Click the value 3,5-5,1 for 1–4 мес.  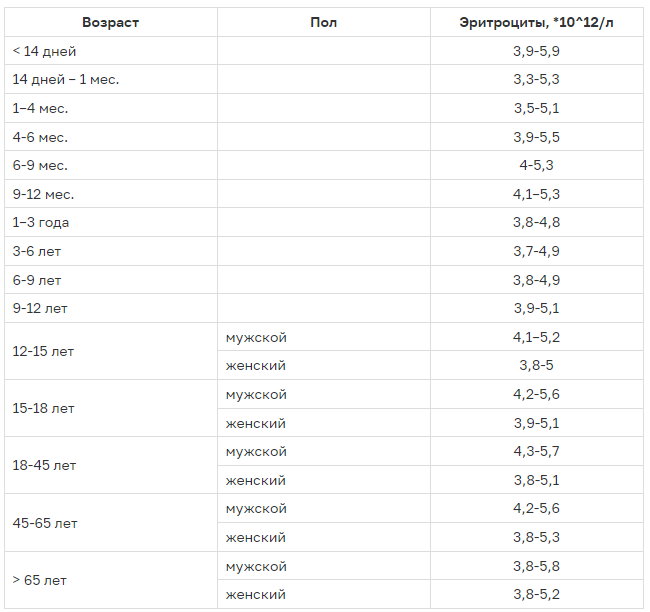pos(536,108)
